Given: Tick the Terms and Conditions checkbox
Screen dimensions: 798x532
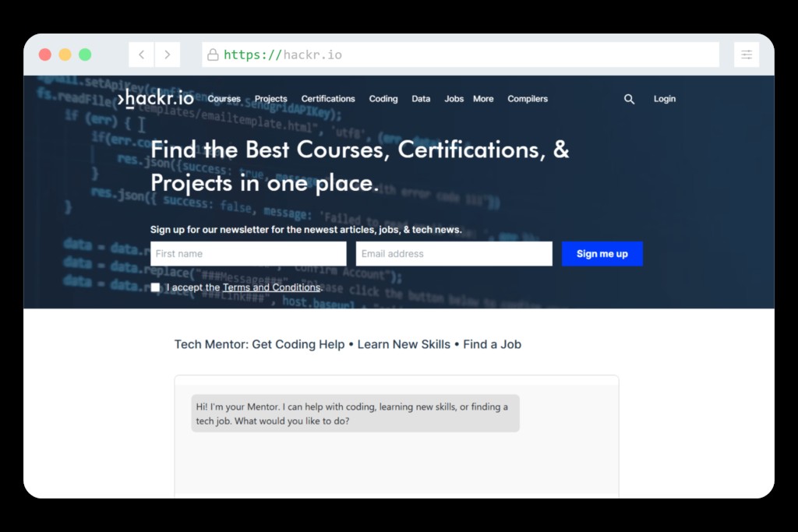Looking at the screenshot, I should pos(155,287).
